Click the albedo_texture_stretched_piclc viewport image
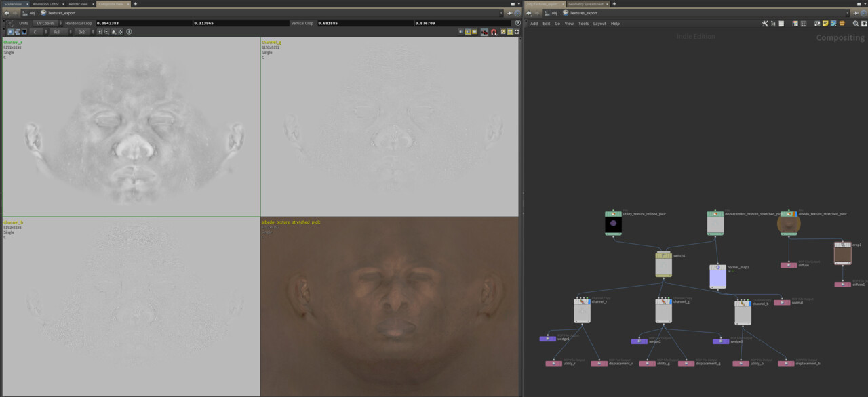Viewport: 868px width, 397px height. pyautogui.click(x=389, y=307)
